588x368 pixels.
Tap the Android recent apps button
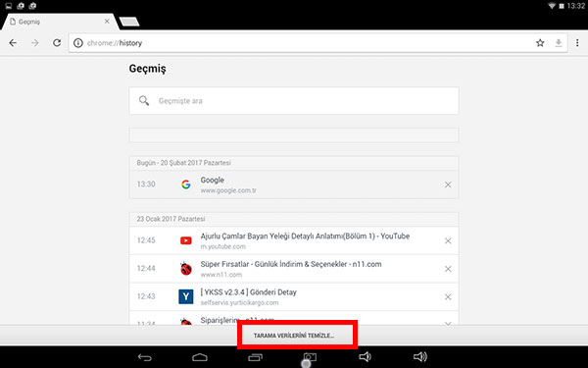point(256,357)
